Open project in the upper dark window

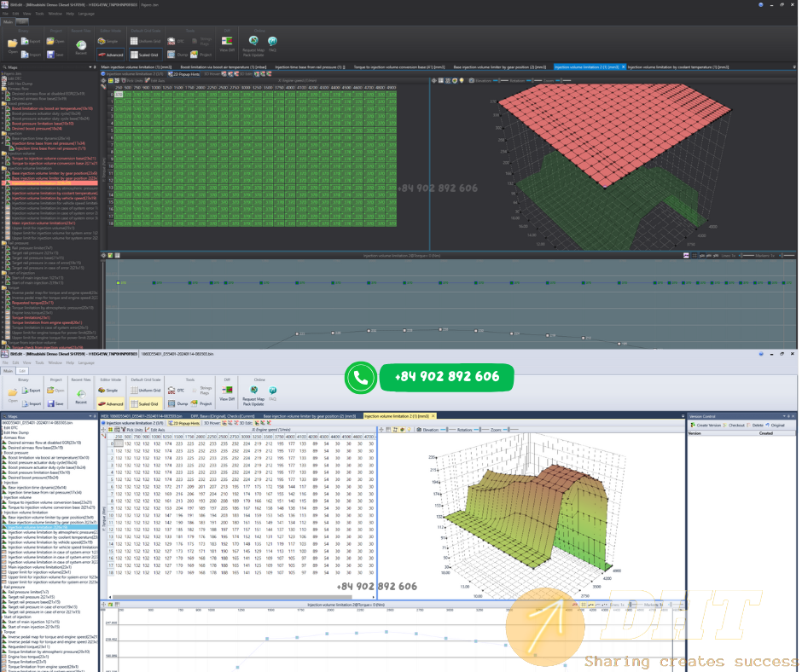[55, 42]
